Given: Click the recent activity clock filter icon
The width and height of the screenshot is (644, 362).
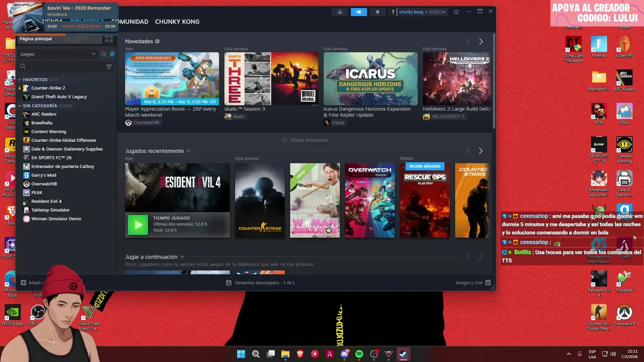Looking at the screenshot, I should point(104,54).
